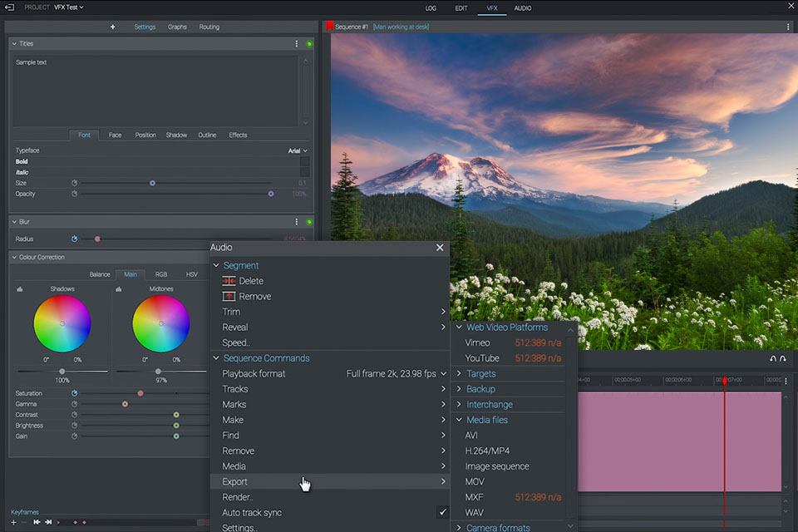
Task: Toggle Auto track sync checkmark
Action: pyautogui.click(x=442, y=512)
